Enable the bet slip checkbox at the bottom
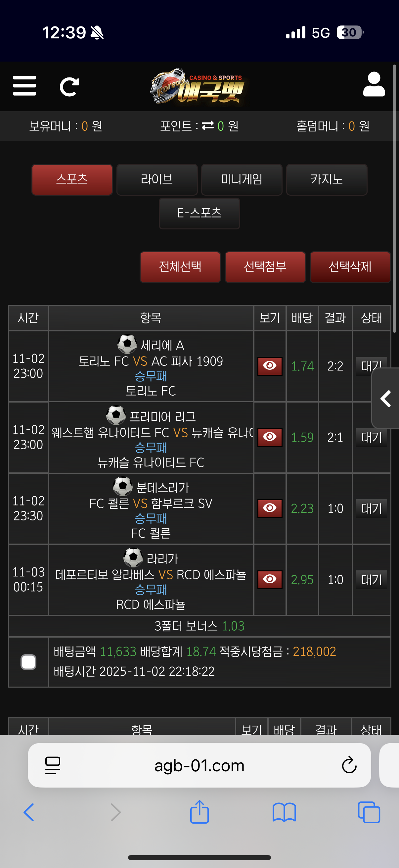The height and width of the screenshot is (868, 399). pyautogui.click(x=28, y=661)
